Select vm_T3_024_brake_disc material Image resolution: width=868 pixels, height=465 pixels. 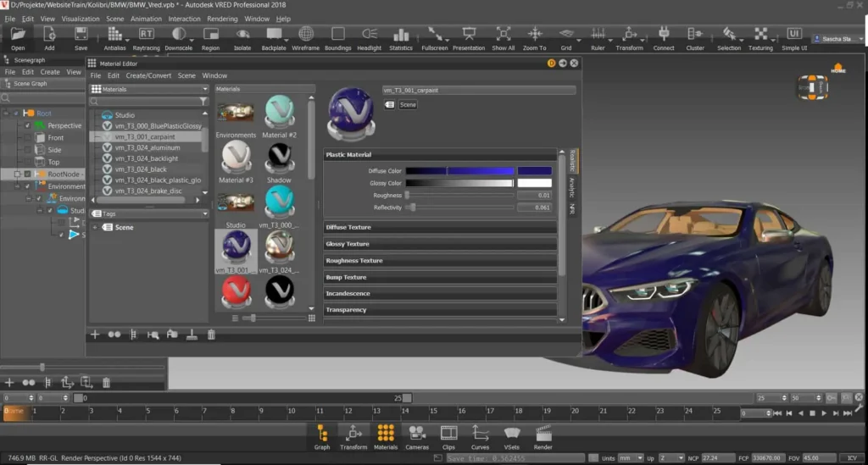tap(147, 191)
